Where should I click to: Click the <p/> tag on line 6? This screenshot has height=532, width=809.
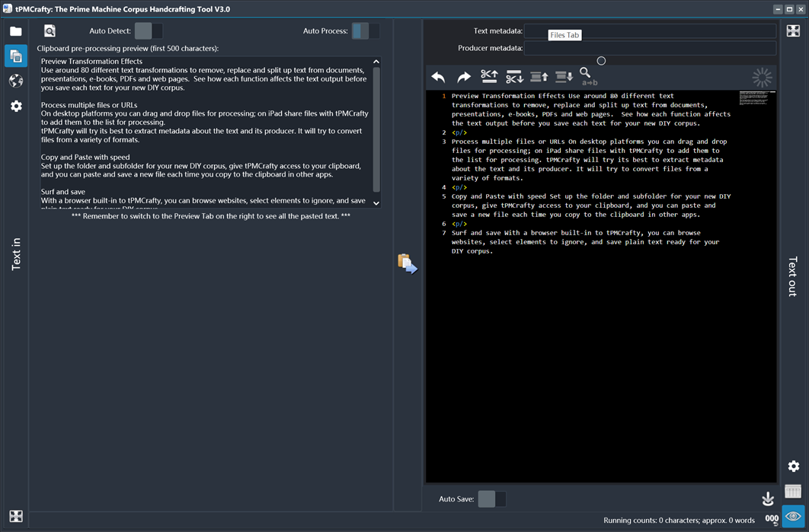pyautogui.click(x=459, y=224)
